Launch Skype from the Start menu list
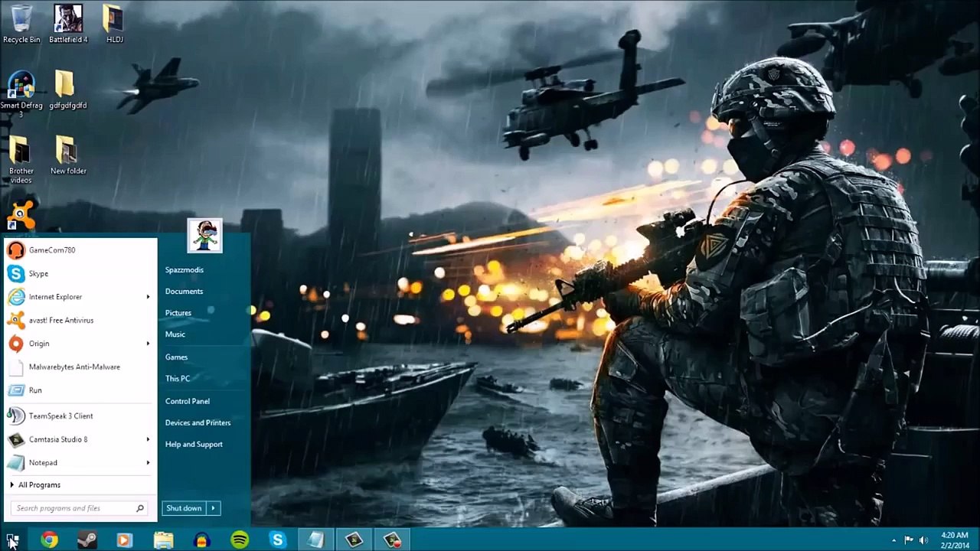The image size is (980, 551). point(80,273)
